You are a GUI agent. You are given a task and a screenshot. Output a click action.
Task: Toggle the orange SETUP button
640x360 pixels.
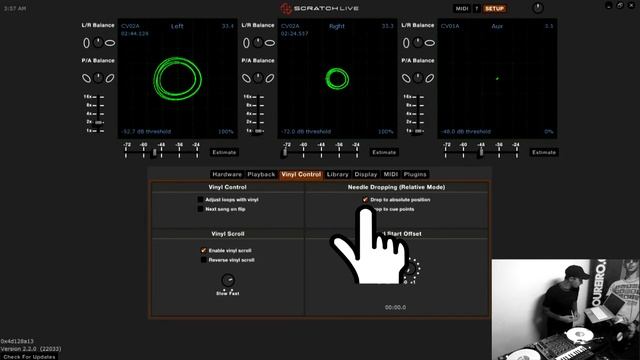pyautogui.click(x=494, y=9)
